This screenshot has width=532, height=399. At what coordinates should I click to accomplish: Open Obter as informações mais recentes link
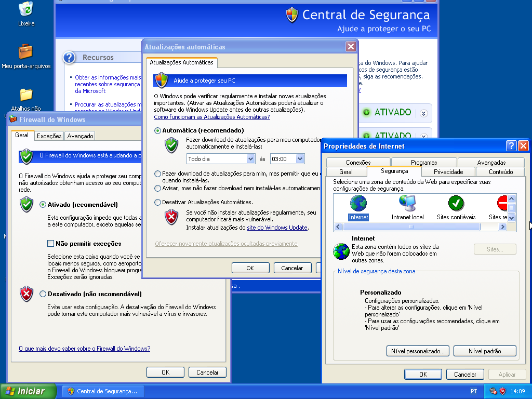pos(107,84)
